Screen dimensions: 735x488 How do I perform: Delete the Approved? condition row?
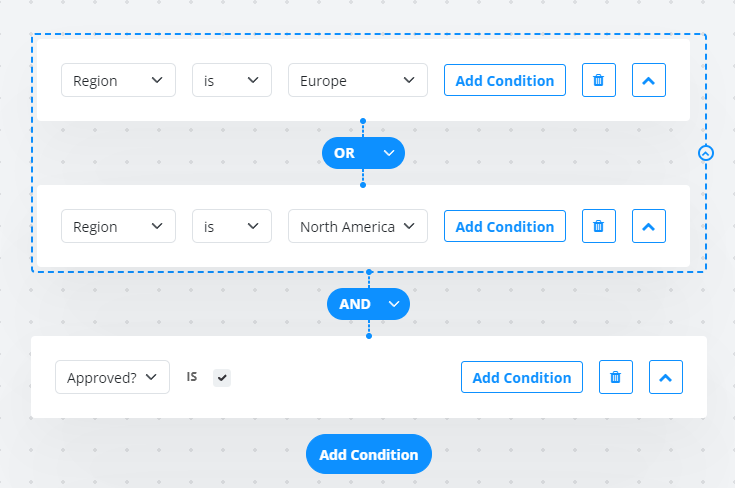[x=615, y=377]
